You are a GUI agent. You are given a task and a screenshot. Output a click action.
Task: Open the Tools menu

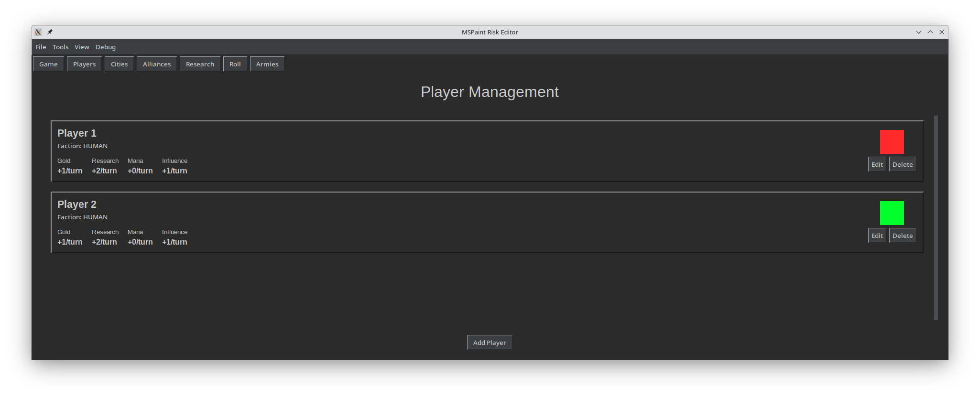tap(60, 47)
